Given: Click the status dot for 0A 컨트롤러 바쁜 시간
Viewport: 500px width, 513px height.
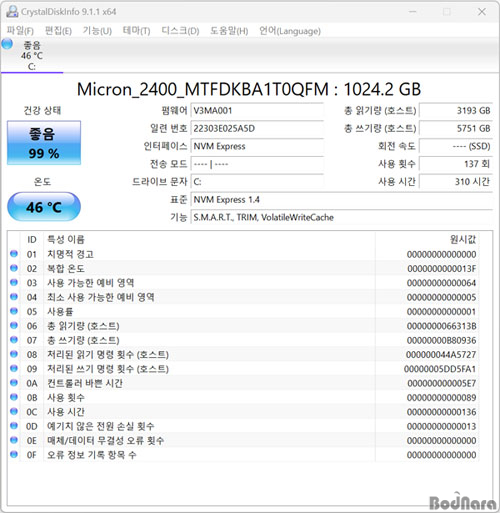Looking at the screenshot, I should 14,383.
